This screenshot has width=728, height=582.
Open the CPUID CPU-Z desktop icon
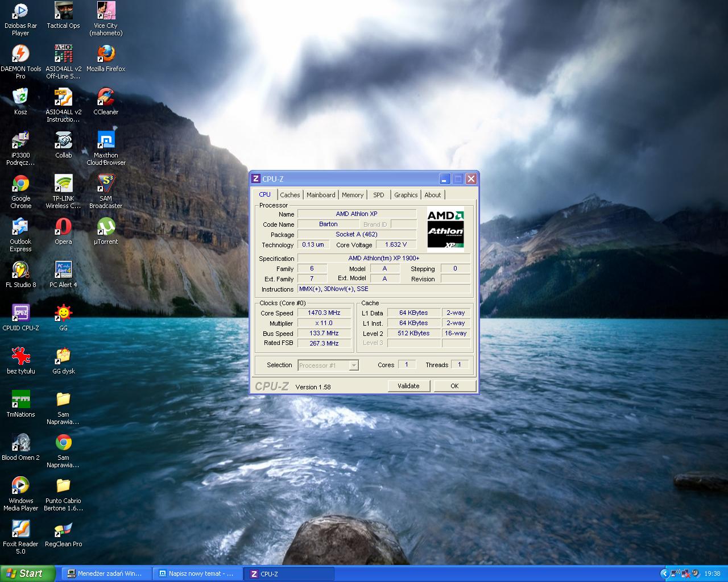point(20,314)
